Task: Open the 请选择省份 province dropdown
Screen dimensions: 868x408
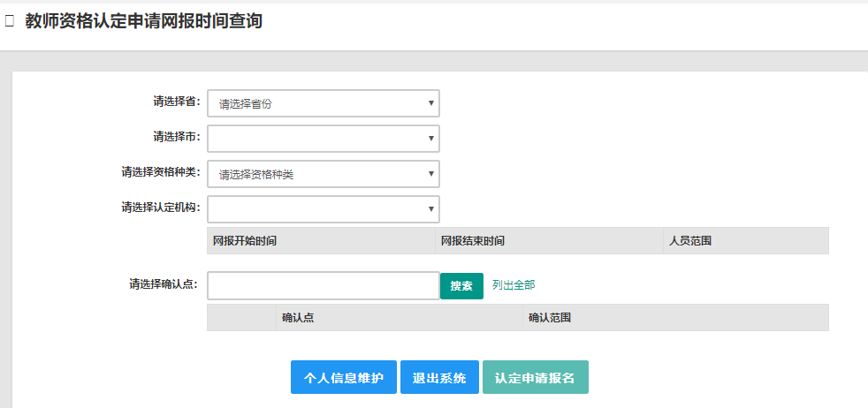Action: tap(323, 103)
